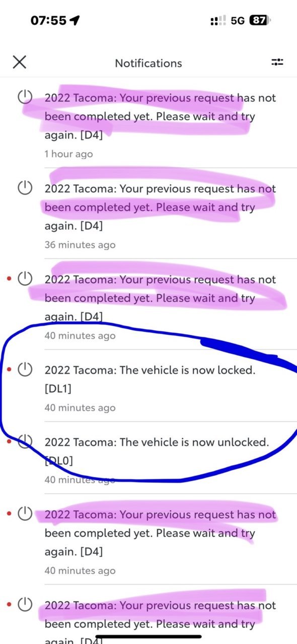This screenshot has width=297, height=644.
Task: Tap power icon beside 'vehicle is now unlocked'
Action: pos(25,442)
